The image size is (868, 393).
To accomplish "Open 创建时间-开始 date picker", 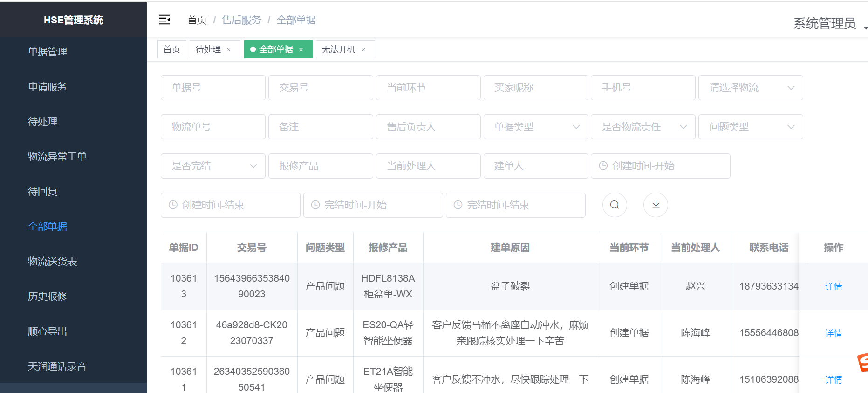I will (660, 166).
